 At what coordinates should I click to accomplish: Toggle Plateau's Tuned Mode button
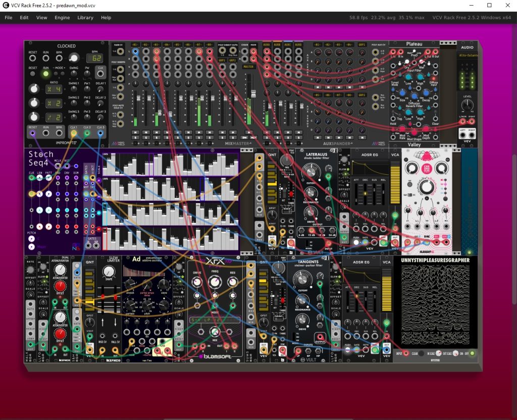[x=394, y=79]
